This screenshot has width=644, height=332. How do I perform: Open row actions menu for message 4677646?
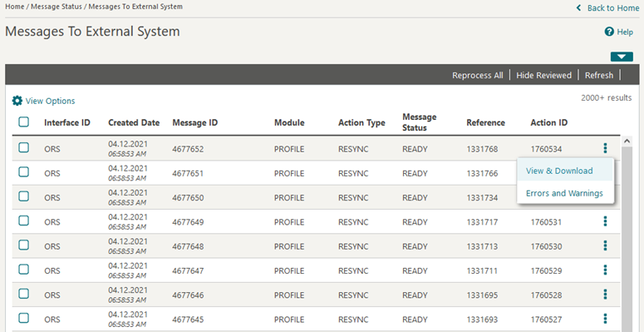click(x=605, y=295)
